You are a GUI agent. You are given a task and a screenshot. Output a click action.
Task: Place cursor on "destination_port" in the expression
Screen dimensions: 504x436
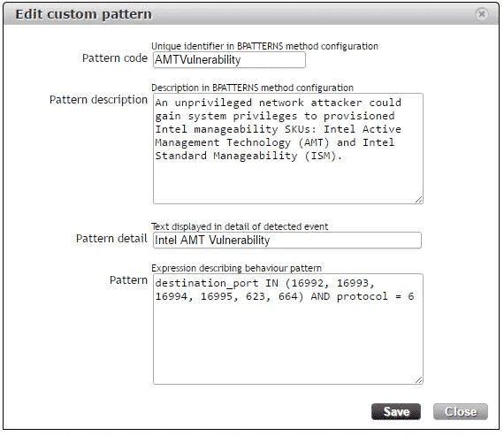(x=207, y=283)
